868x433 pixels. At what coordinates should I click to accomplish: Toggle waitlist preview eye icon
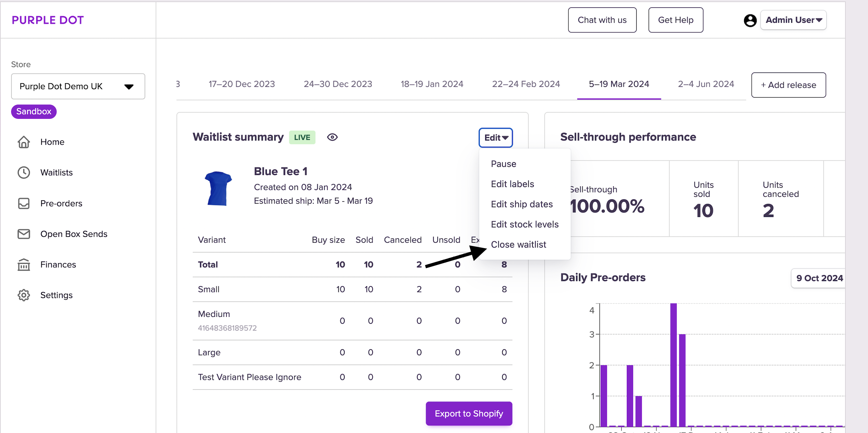[x=332, y=137]
